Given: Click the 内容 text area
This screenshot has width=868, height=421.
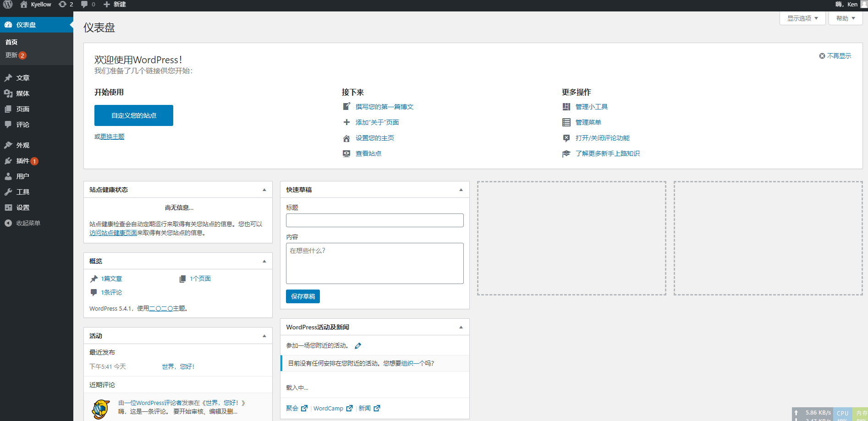Looking at the screenshot, I should click(x=375, y=263).
